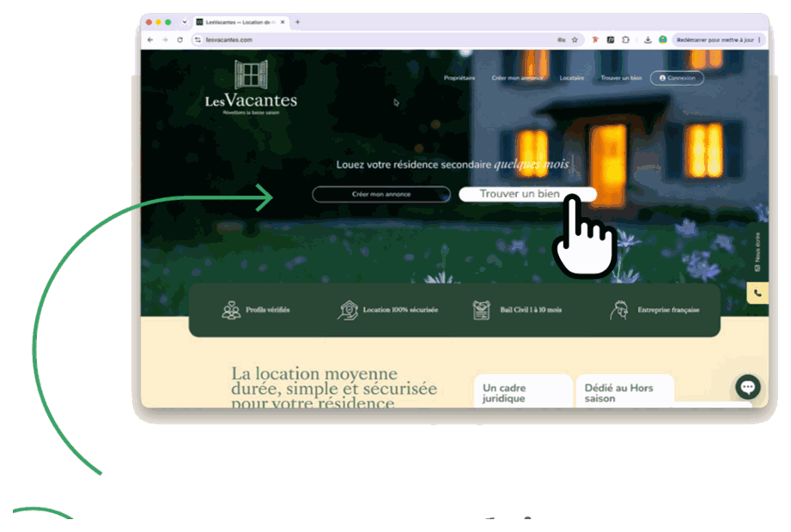Open site information icon beside the URL
The height and width of the screenshot is (532, 791).
(x=198, y=39)
